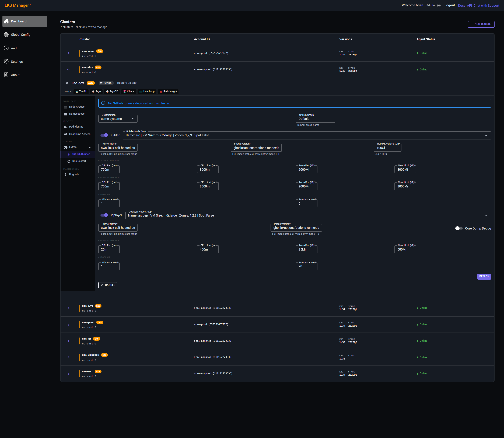The height and width of the screenshot is (438, 504).
Task: Click the 2026Q2 stack version chip
Action: [x=106, y=83]
